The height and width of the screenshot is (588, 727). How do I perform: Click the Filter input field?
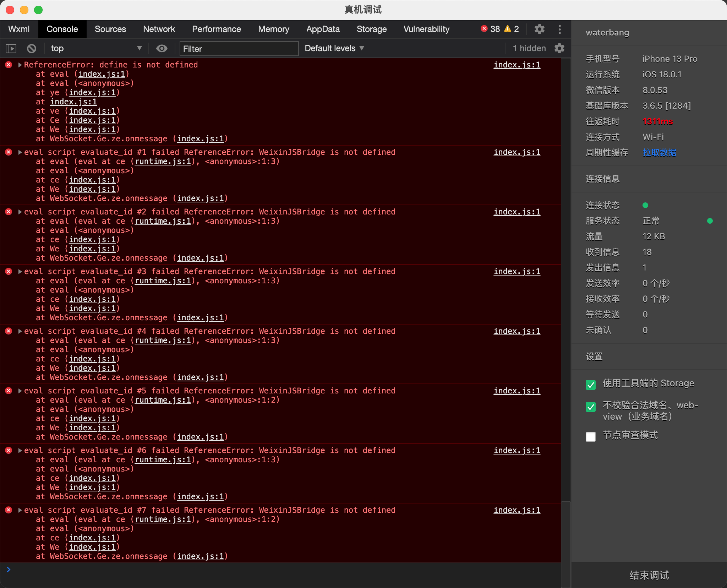click(x=239, y=49)
